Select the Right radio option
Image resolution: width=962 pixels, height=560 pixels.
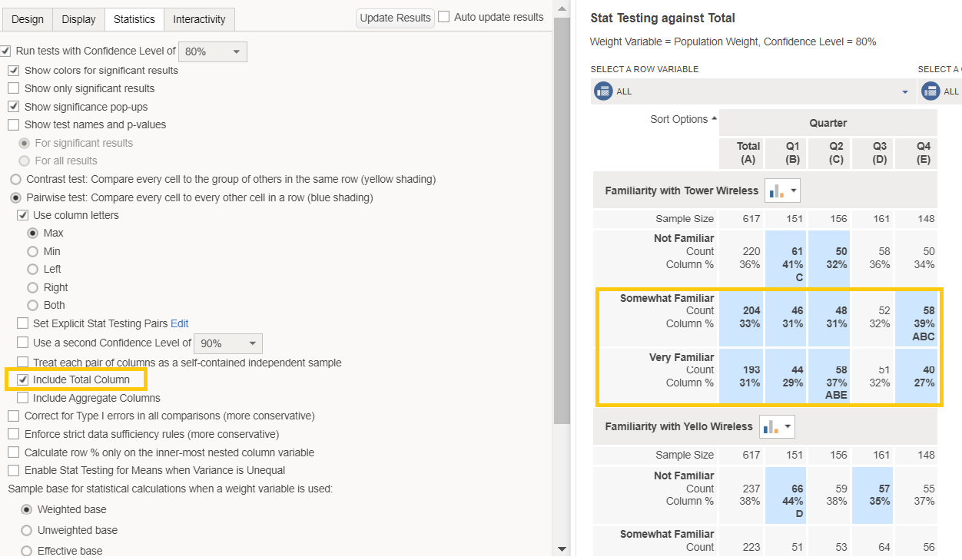click(x=32, y=287)
